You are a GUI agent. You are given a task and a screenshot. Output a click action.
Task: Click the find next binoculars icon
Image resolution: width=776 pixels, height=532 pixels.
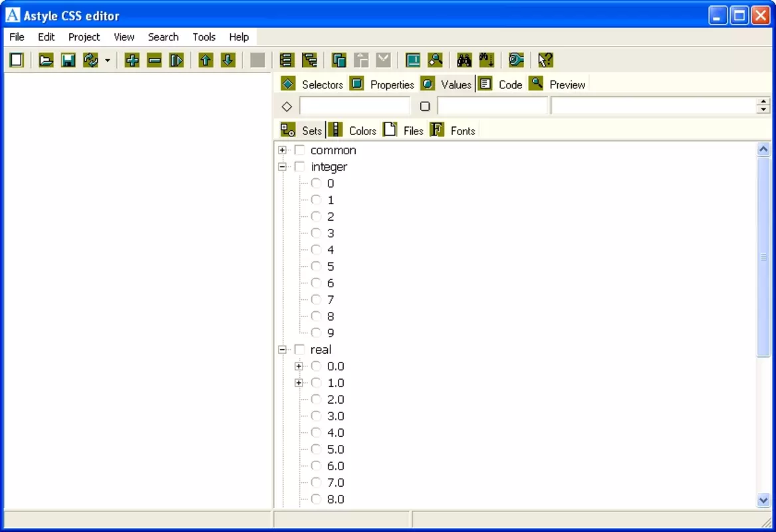point(487,61)
